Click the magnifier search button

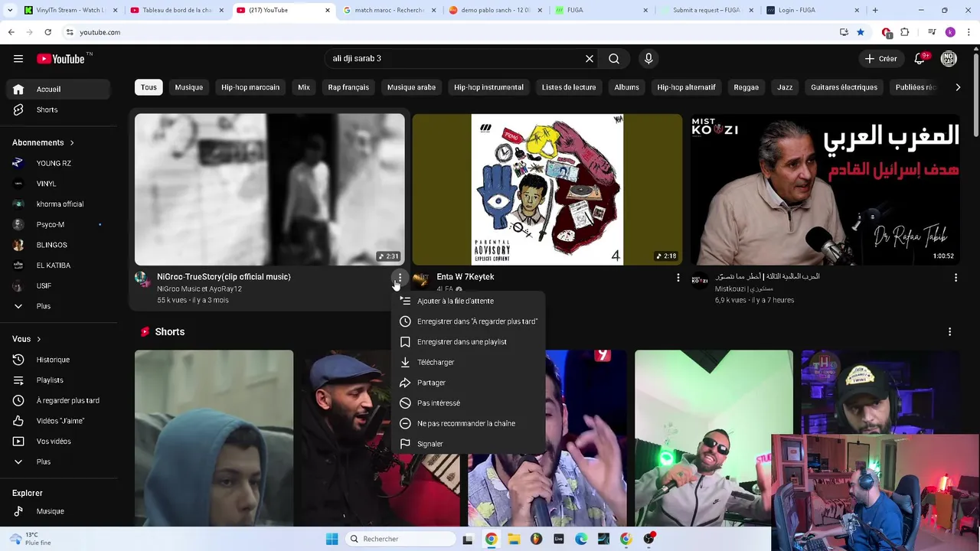click(614, 59)
